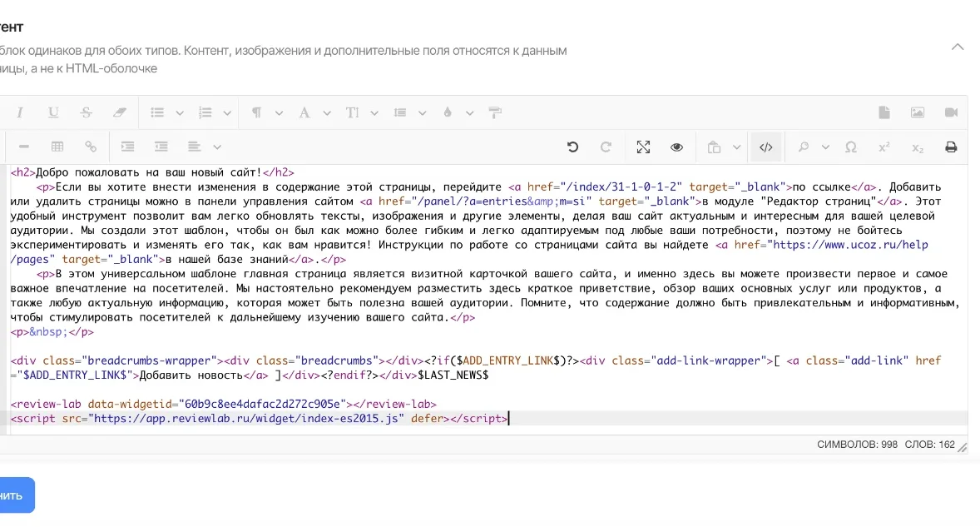
Task: Insert a hyperlink with chain icon
Action: (x=91, y=147)
